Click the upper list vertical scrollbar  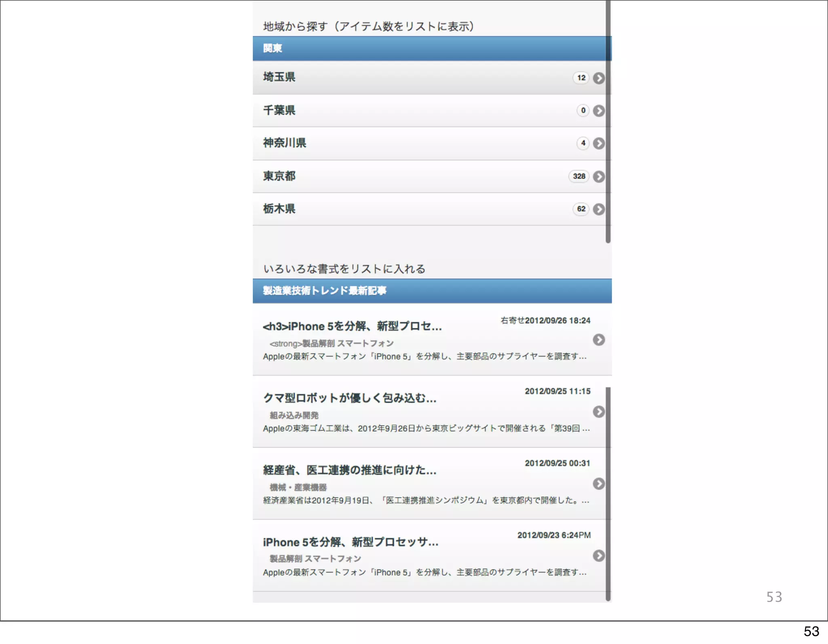608,121
